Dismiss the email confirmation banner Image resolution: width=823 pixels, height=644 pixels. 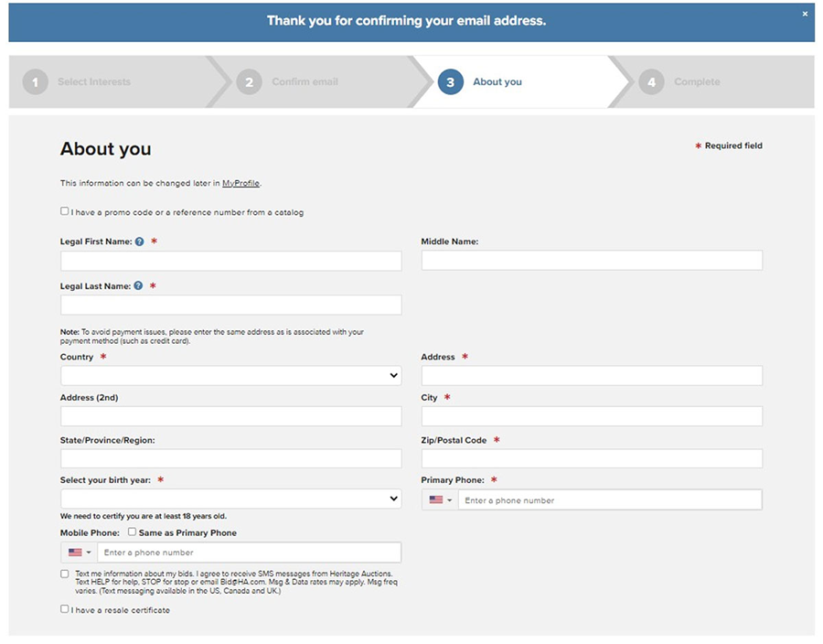coord(805,14)
